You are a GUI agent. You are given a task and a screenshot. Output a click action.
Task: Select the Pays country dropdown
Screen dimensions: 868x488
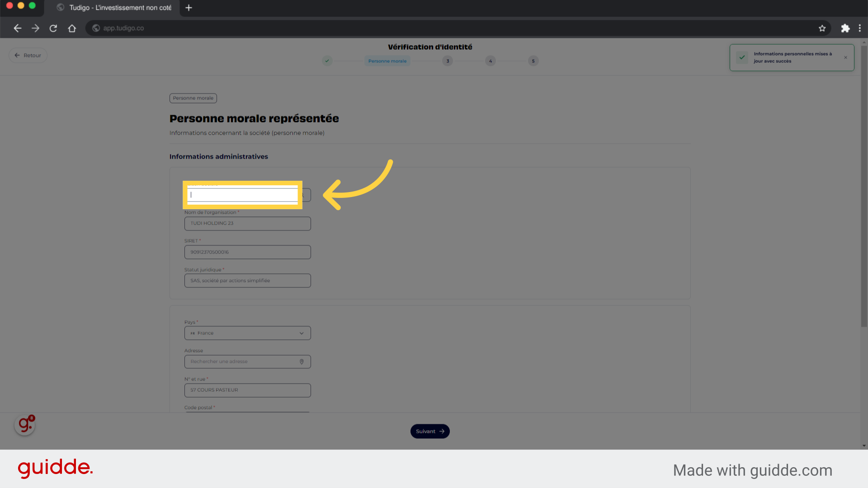click(247, 333)
